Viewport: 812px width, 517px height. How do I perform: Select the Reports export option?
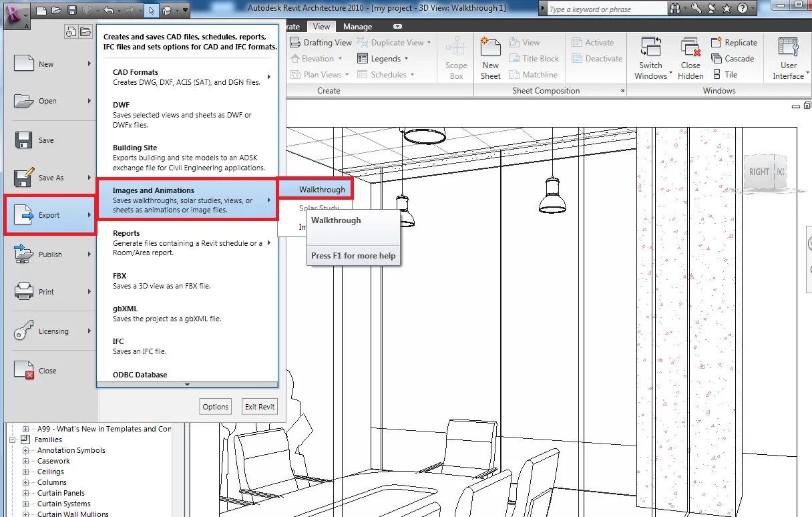[187, 242]
